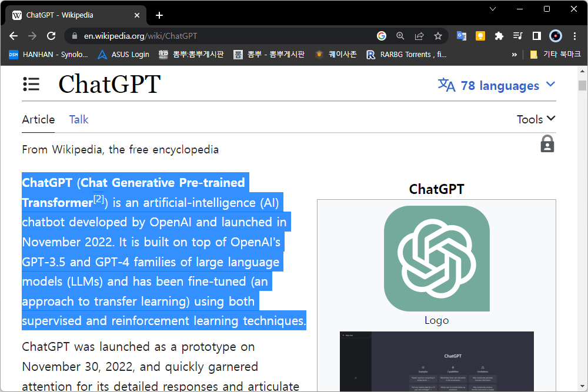Screen dimensions: 588x392
Task: Open the HANHAN - Synology bookmark
Action: (x=48, y=55)
